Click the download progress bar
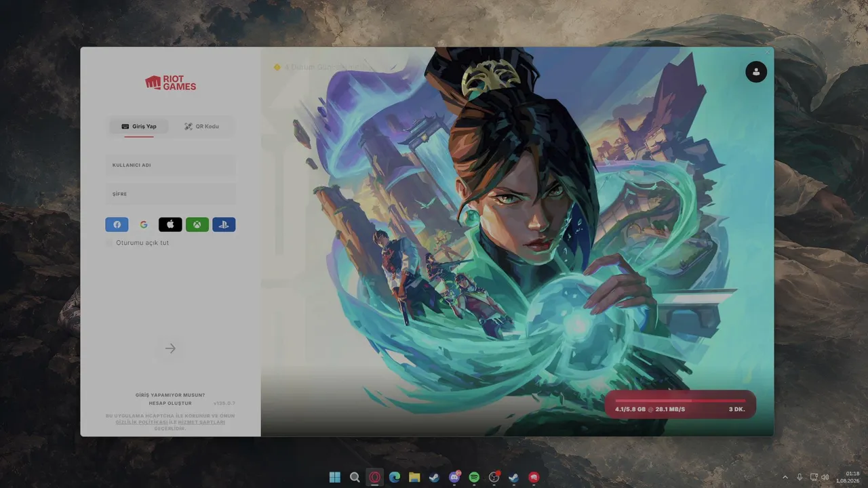Viewport: 868px width, 488px height. [x=680, y=401]
